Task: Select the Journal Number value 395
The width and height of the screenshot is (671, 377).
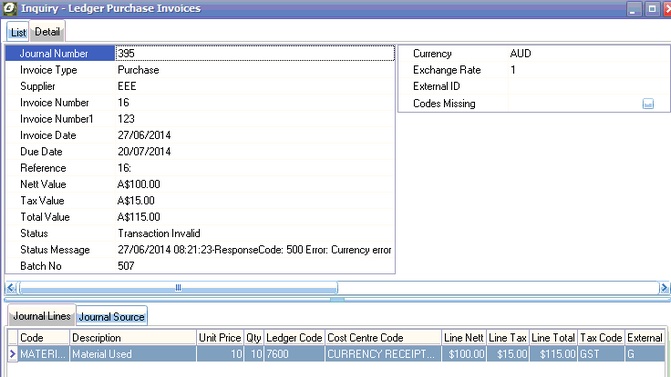Action: [255, 53]
